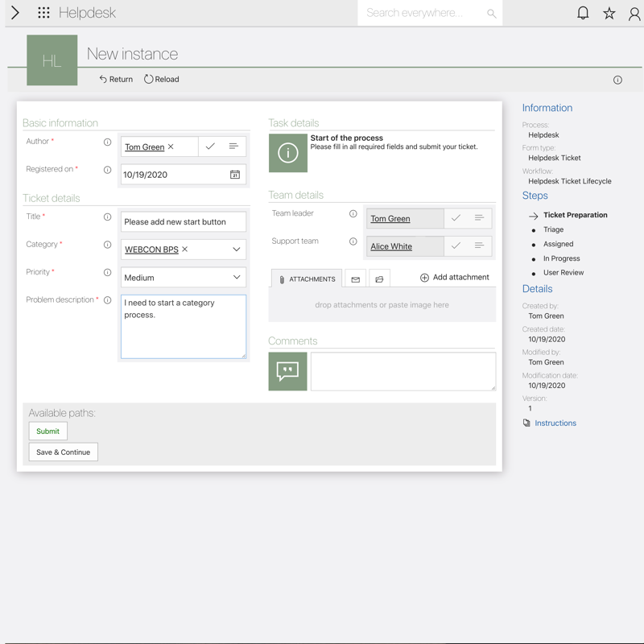The width and height of the screenshot is (644, 644).
Task: Switch to the email attachments tab icon
Action: [355, 279]
